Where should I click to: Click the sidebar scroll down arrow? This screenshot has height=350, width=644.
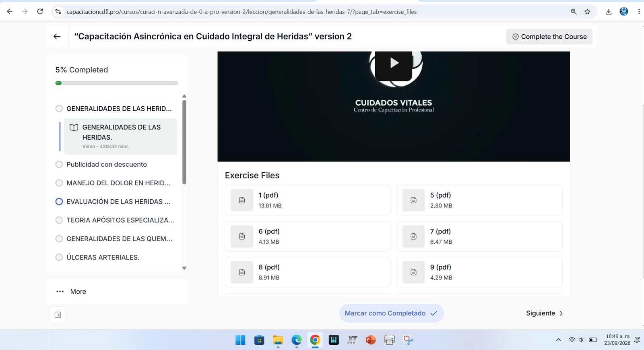tap(184, 268)
